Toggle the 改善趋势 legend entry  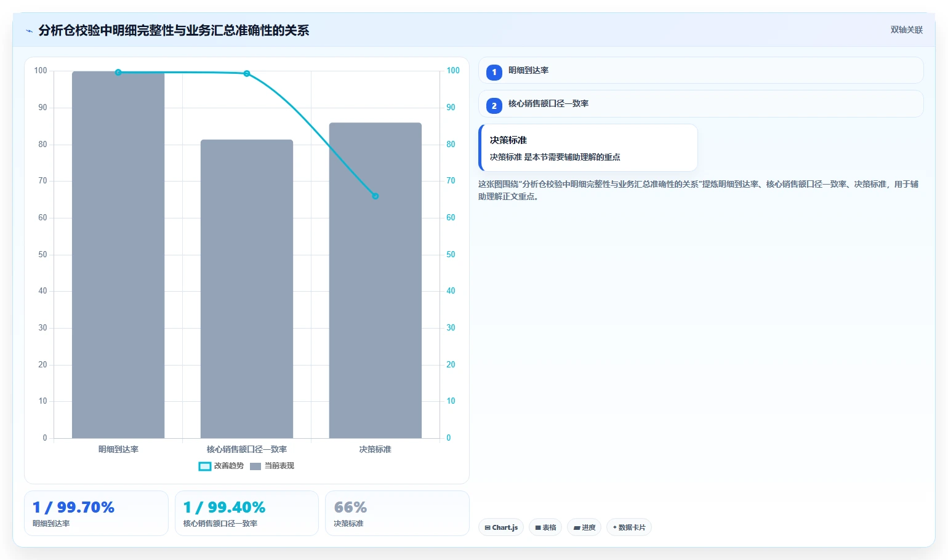[x=221, y=466]
